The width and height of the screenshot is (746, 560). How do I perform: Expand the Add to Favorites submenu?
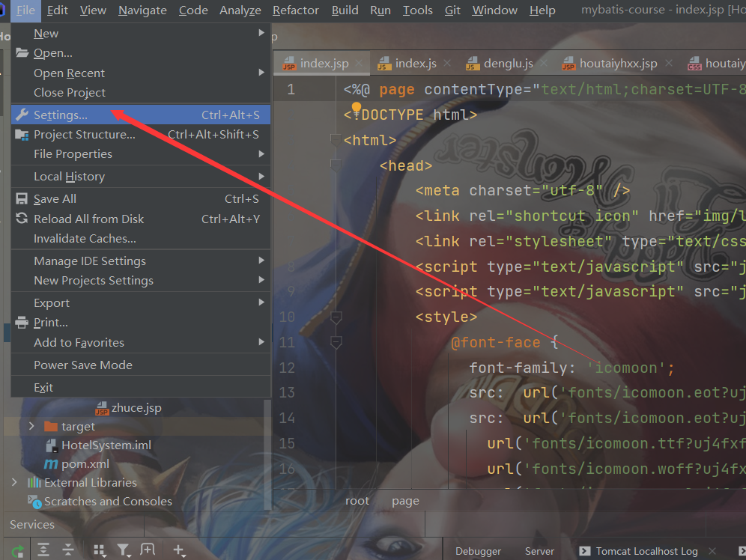tap(261, 342)
